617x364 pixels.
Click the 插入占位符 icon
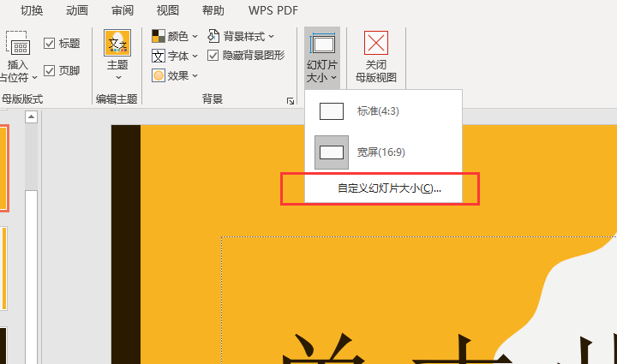tap(18, 43)
